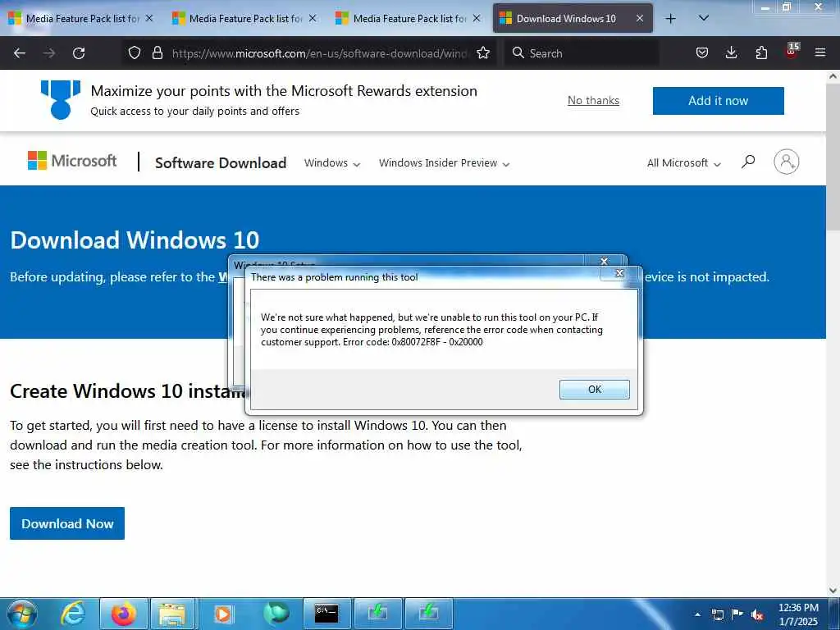Viewport: 840px width, 630px height.
Task: Switch to the command prompt taskbar window
Action: (326, 614)
